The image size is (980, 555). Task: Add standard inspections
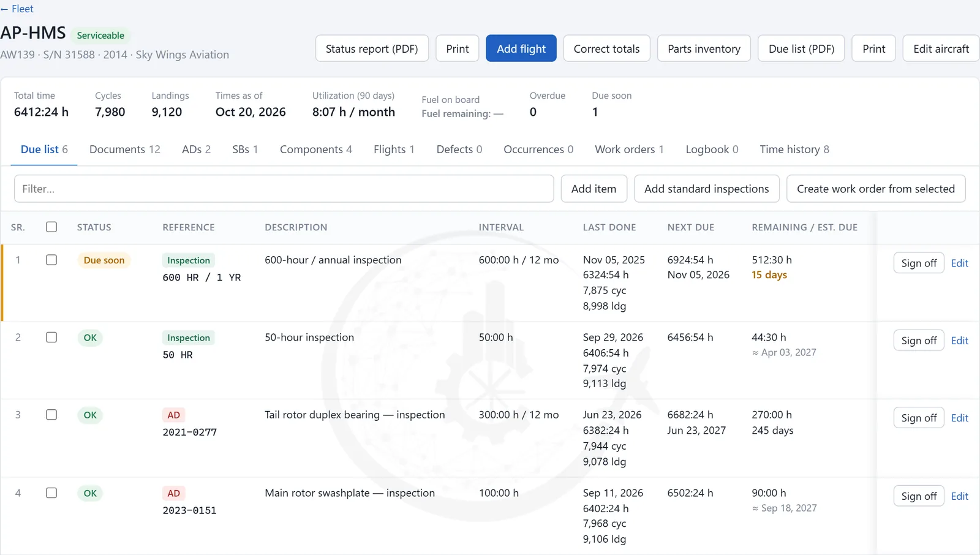(706, 189)
